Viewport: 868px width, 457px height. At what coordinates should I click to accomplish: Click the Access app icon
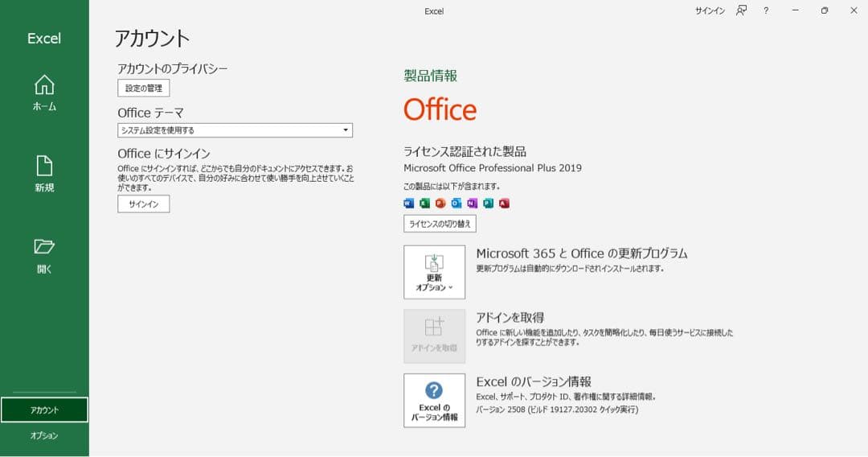coord(504,204)
